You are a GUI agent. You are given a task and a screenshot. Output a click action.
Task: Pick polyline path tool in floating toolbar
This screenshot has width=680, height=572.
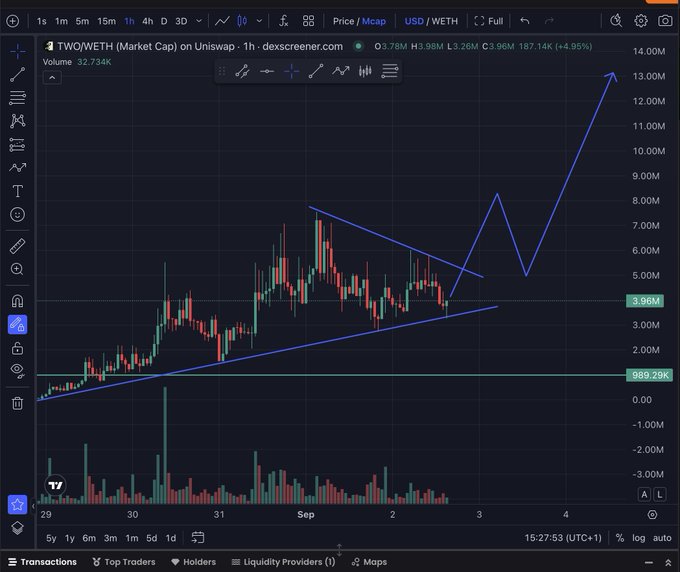pos(340,71)
